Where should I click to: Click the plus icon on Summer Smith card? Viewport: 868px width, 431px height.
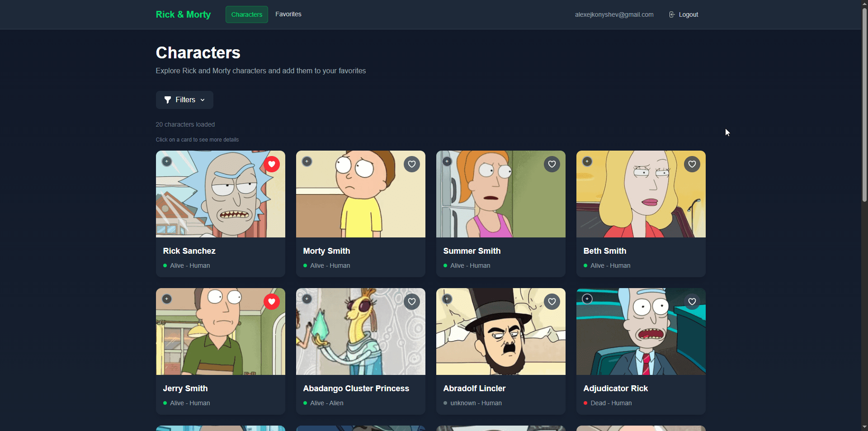click(x=447, y=161)
